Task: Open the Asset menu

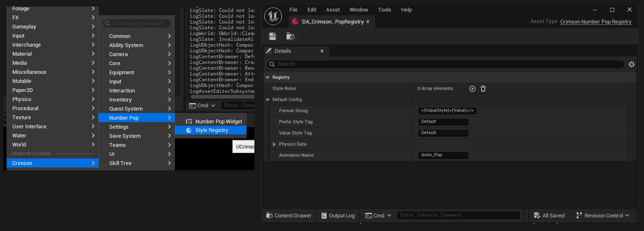Action: click(333, 10)
